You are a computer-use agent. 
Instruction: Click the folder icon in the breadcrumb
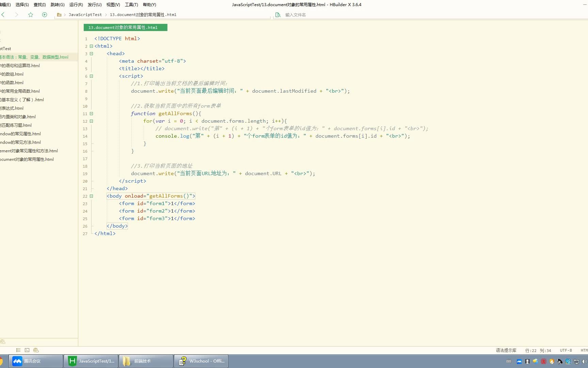59,15
